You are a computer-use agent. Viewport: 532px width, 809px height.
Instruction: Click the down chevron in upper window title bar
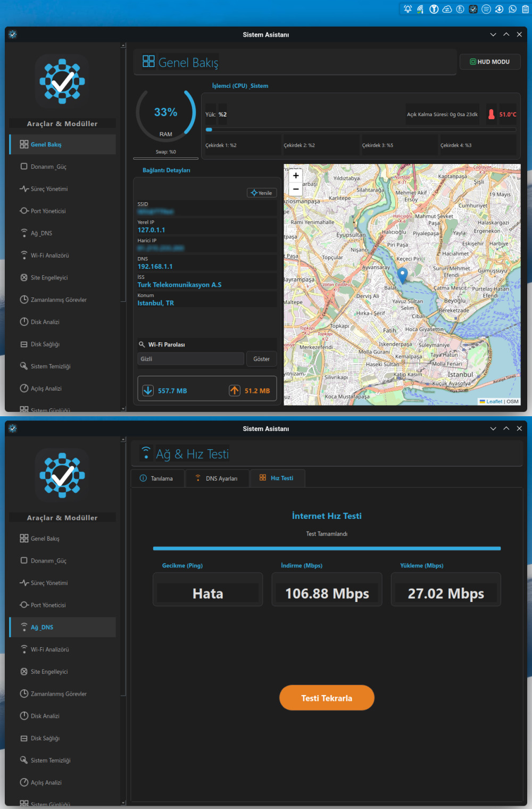click(x=493, y=35)
